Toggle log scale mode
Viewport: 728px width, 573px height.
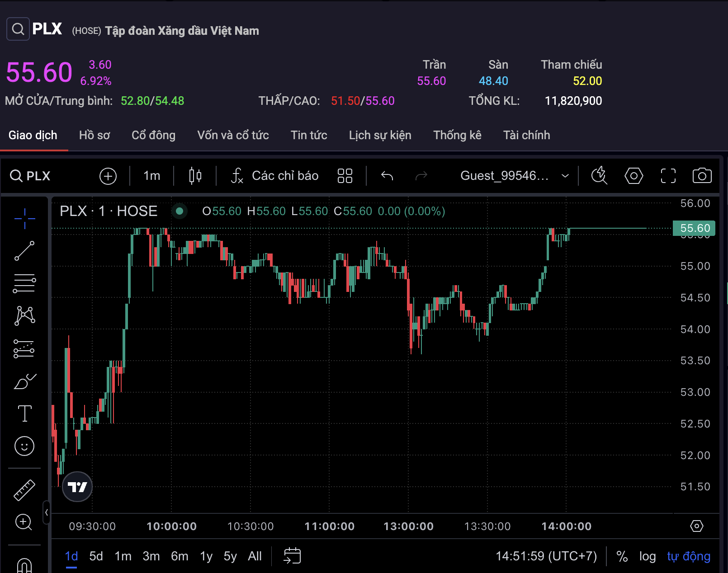[647, 556]
